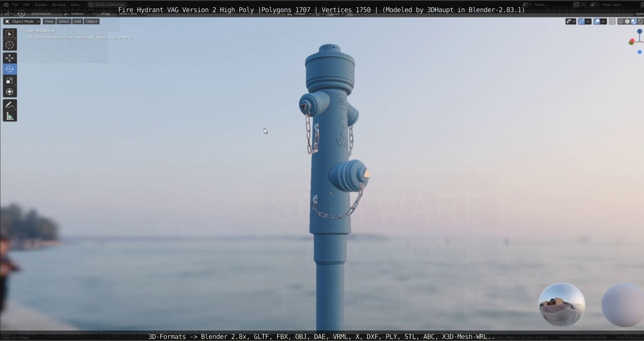Open the Help menu
644x341 pixels.
click(75, 5)
